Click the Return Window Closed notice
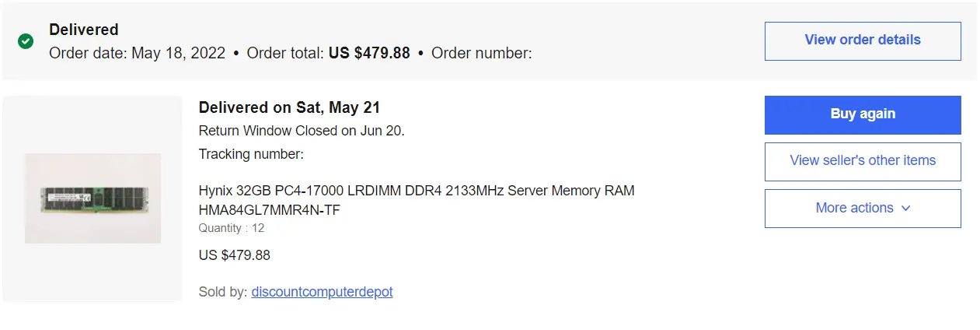The width and height of the screenshot is (980, 330). (x=302, y=131)
